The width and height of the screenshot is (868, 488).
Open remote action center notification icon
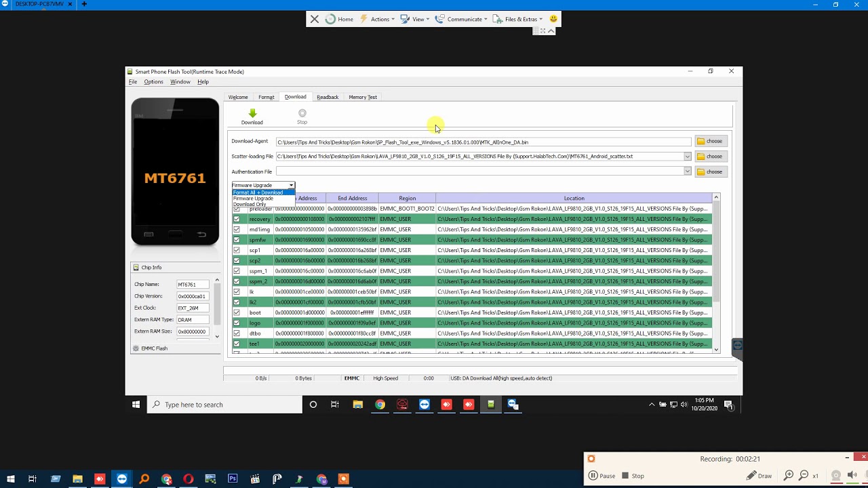[728, 405]
